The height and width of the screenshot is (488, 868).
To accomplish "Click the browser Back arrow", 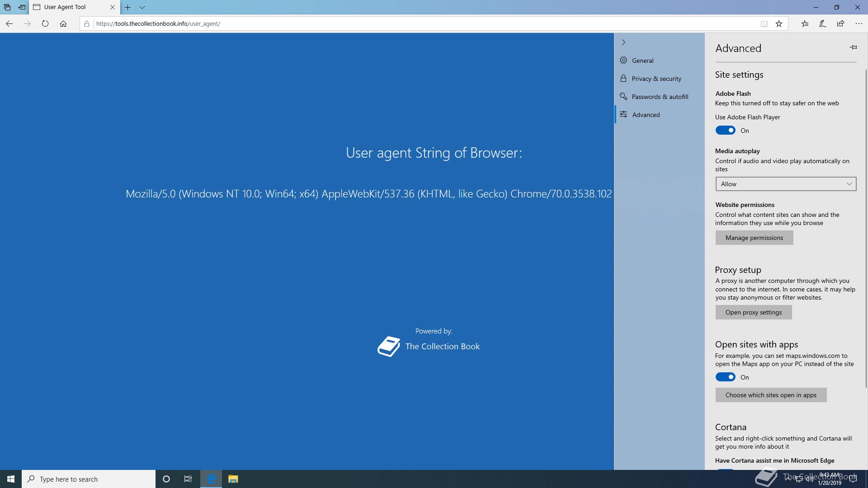I will coord(9,23).
